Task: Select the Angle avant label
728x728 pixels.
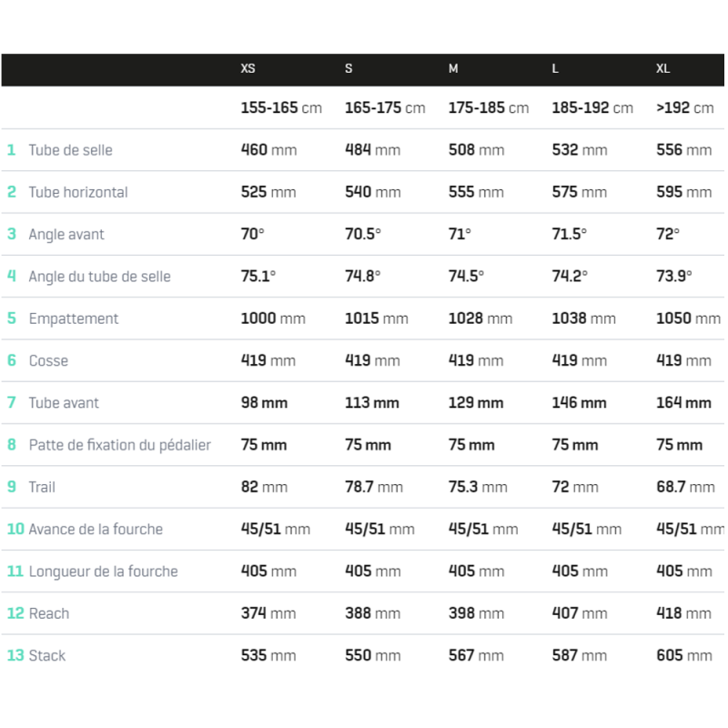Action: point(66,235)
